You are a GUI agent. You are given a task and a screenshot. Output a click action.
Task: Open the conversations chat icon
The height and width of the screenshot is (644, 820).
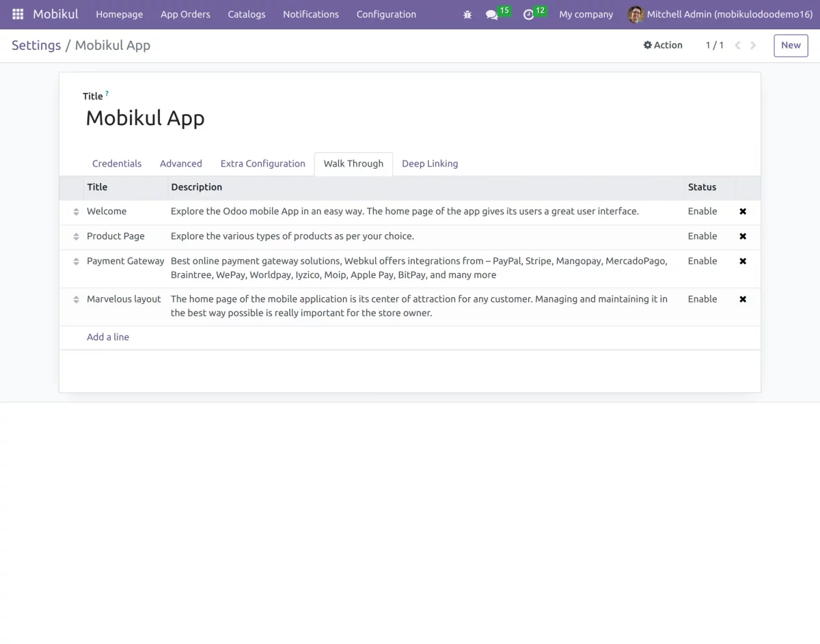coord(491,14)
